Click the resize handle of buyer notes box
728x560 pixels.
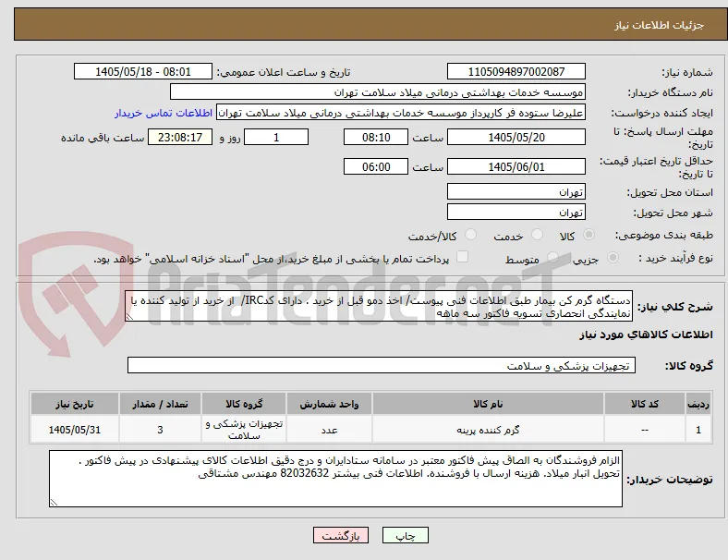(54, 502)
